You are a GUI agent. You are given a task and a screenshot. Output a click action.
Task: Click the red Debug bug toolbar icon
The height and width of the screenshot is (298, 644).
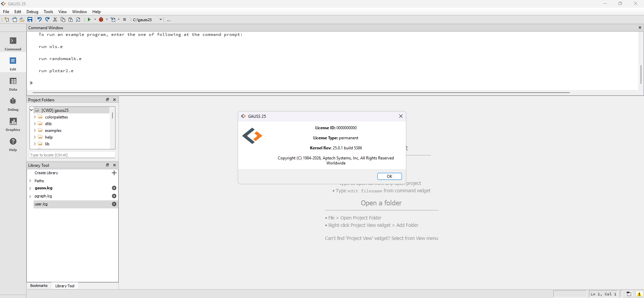(101, 19)
